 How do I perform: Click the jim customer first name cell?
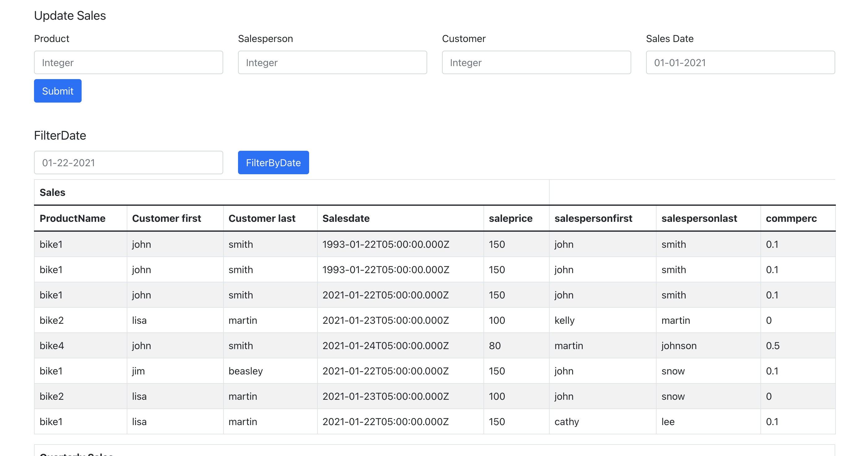click(x=175, y=371)
